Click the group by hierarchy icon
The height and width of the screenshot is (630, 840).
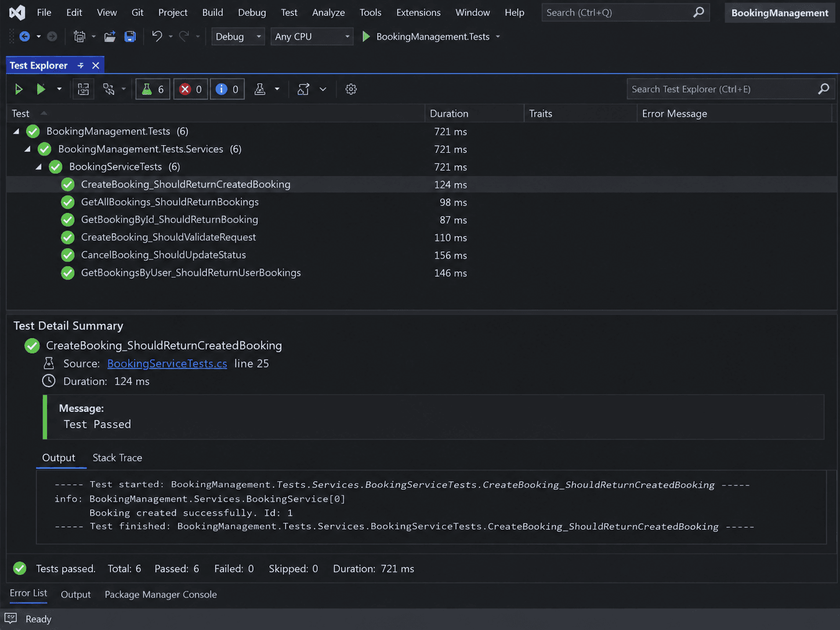coord(303,89)
